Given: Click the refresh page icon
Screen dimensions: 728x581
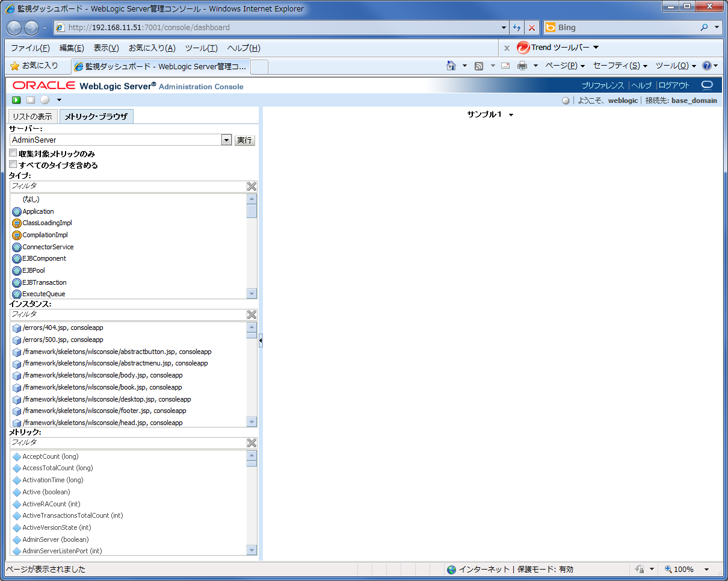Looking at the screenshot, I should click(517, 28).
